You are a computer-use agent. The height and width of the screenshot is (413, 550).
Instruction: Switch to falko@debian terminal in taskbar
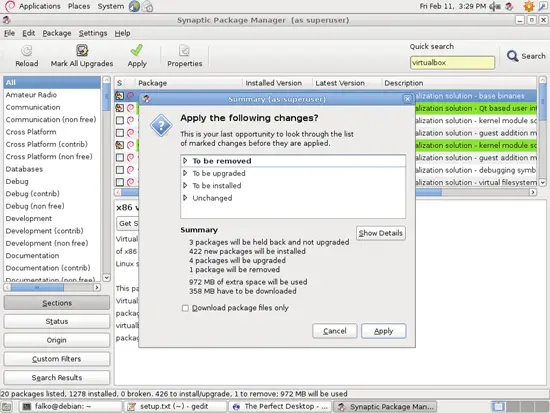(70, 407)
